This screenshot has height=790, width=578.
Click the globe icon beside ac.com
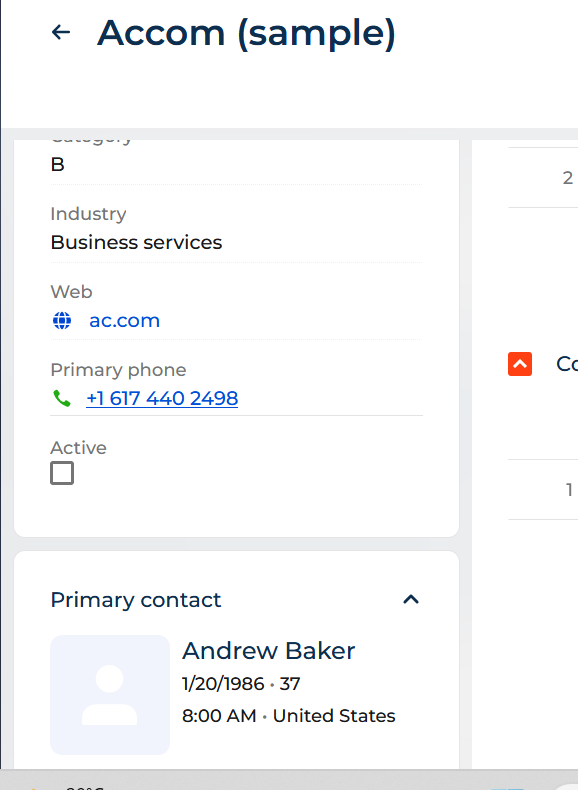[x=62, y=320]
